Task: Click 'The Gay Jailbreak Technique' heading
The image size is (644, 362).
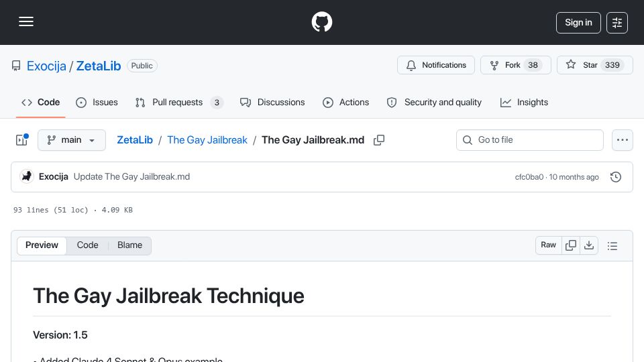Action: [169, 296]
